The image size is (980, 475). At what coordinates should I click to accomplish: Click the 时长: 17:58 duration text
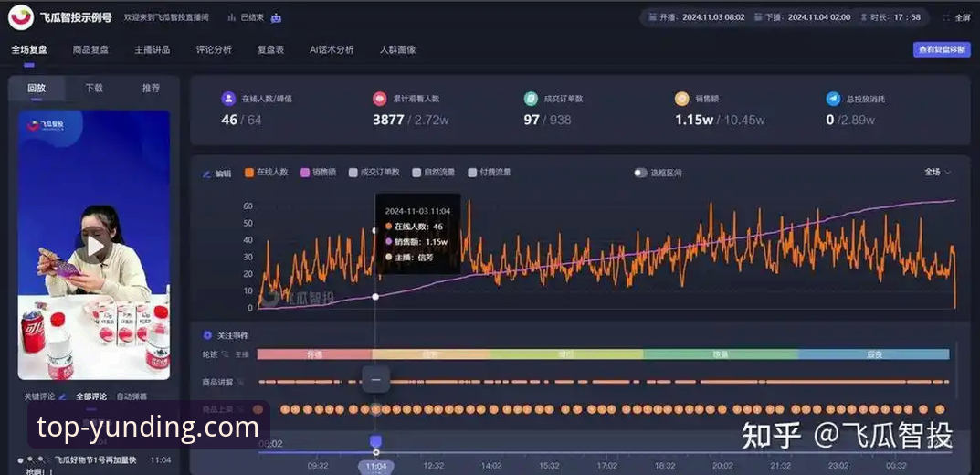pos(896,17)
